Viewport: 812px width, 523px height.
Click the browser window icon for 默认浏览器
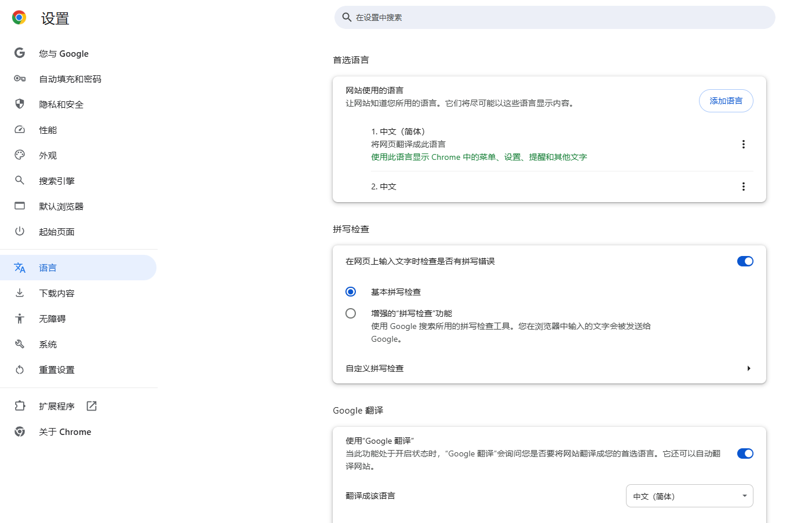click(x=20, y=206)
